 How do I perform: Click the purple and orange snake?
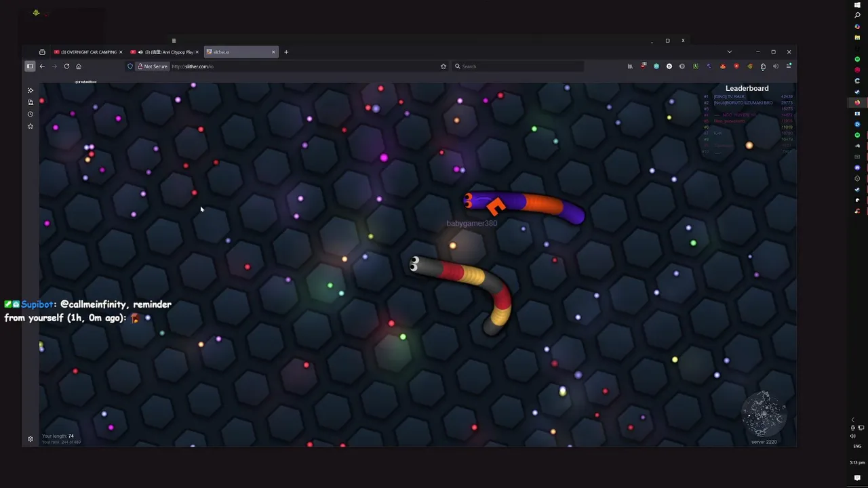point(524,206)
